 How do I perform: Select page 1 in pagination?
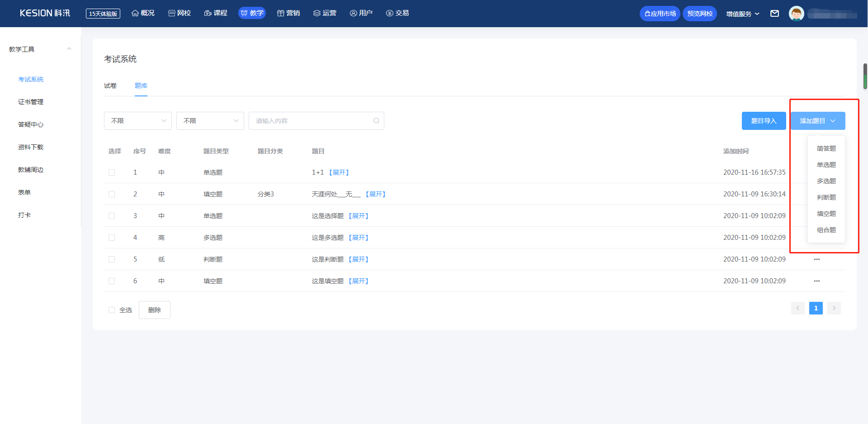coord(816,308)
